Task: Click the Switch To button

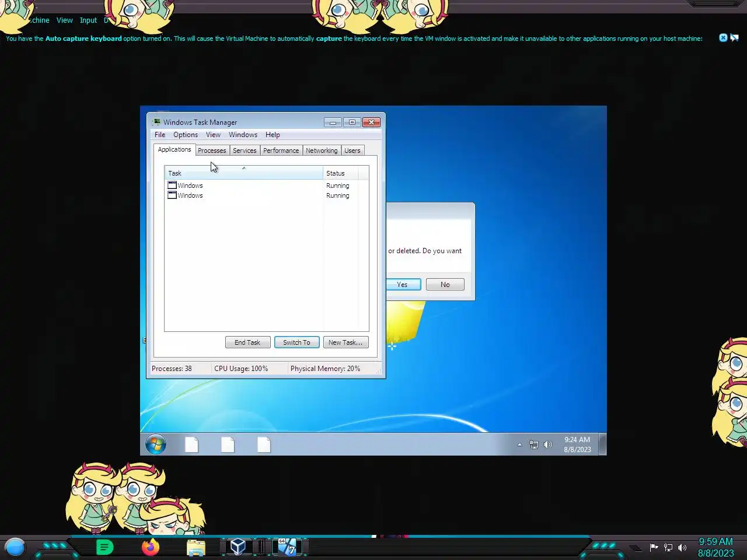Action: (296, 342)
